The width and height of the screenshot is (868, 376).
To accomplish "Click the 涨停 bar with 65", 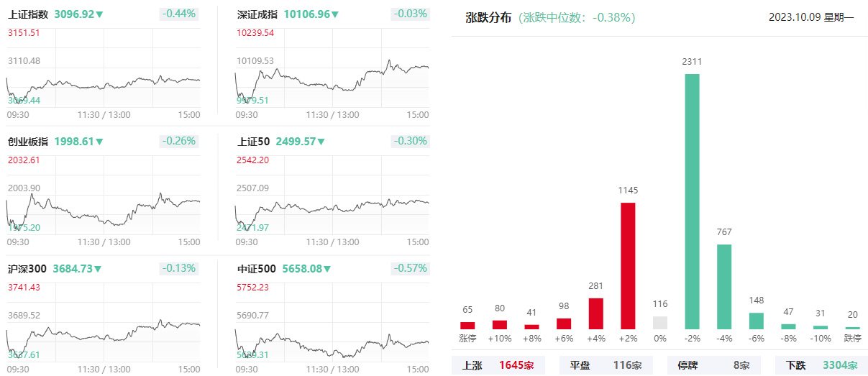I will (x=467, y=325).
